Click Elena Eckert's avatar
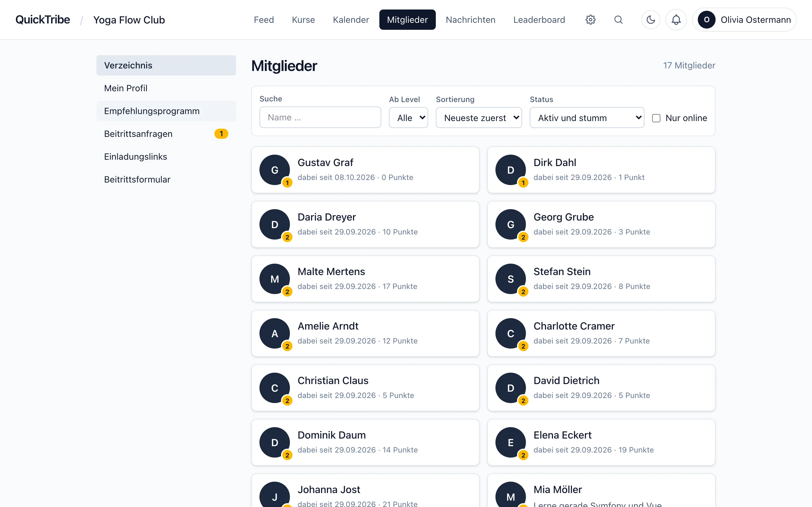The width and height of the screenshot is (812, 507). click(510, 442)
